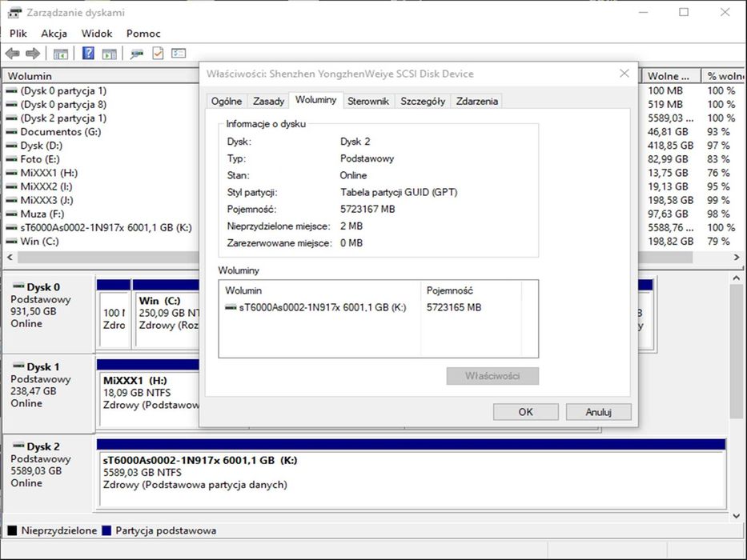Open the Pomoc menu

(143, 34)
